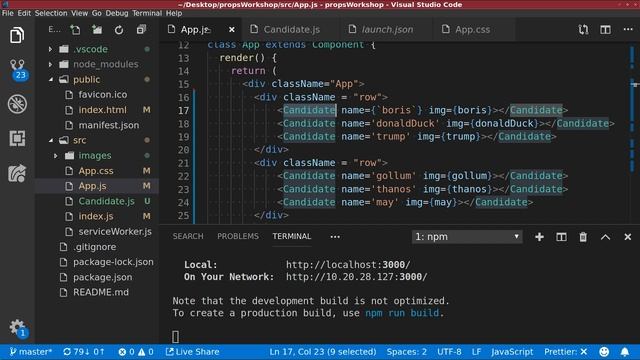Viewport: 640px width, 360px height.
Task: Open the terminal selector dropdown '1: npm'
Action: pyautogui.click(x=467, y=237)
